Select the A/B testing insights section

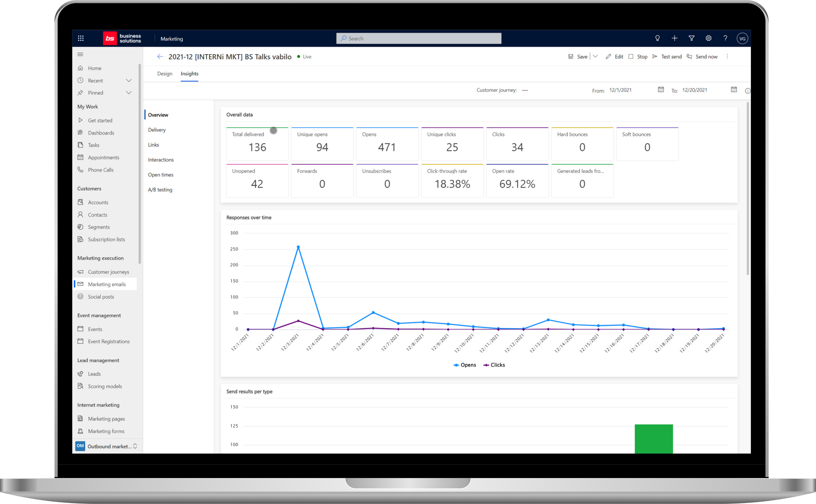pos(160,190)
